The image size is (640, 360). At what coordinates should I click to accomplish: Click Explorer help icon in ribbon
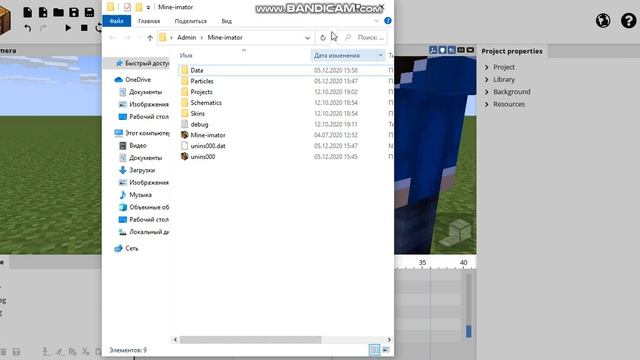click(x=388, y=20)
